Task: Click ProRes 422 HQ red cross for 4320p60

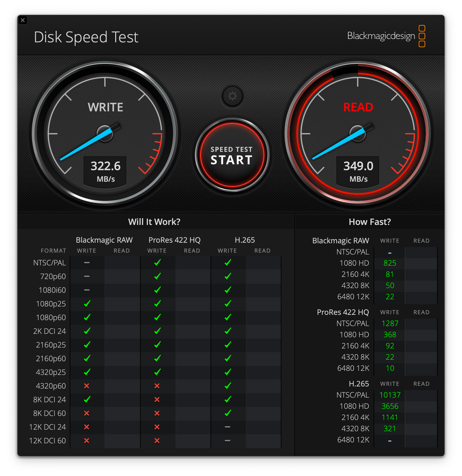Action: tap(157, 386)
